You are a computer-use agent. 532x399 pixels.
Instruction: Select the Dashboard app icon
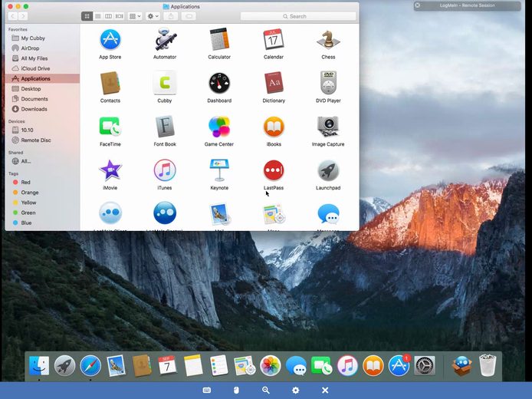coord(219,83)
